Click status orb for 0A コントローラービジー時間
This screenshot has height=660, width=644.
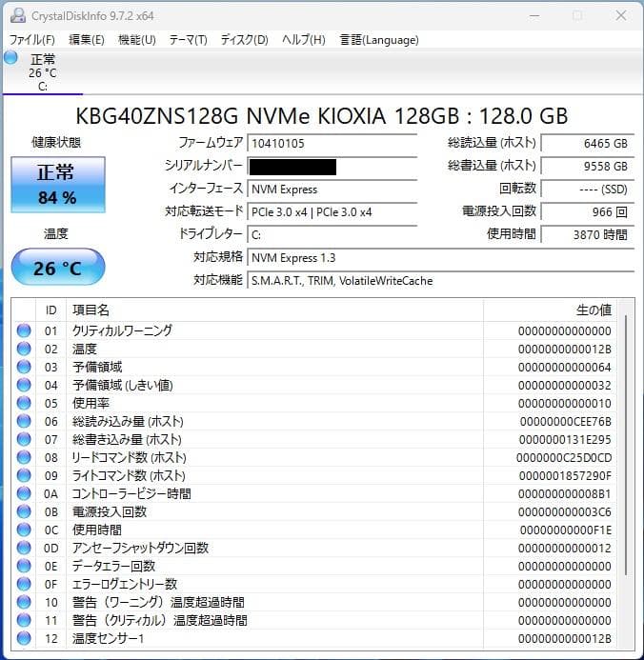point(24,493)
